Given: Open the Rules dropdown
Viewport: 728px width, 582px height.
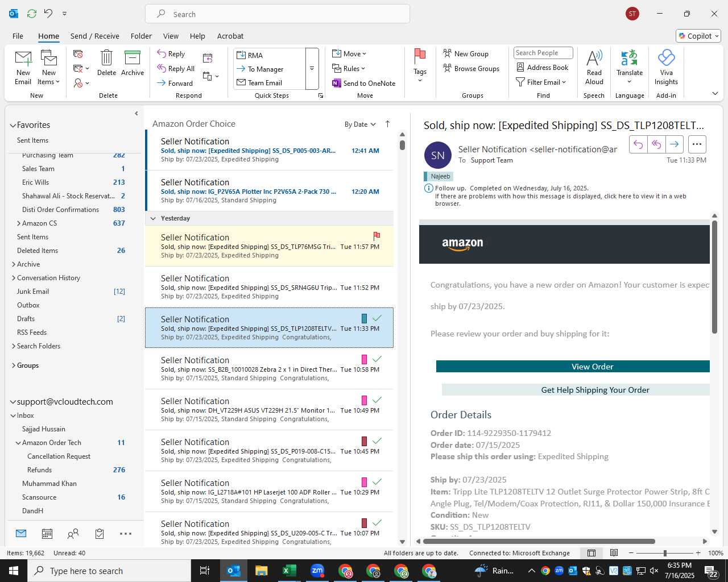Looking at the screenshot, I should tap(349, 69).
